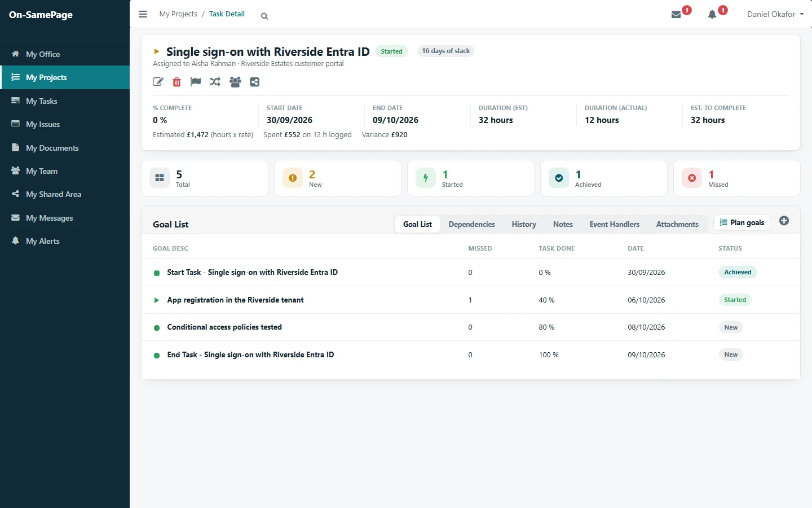The width and height of the screenshot is (812, 508).
Task: Click the flag icon under the task title
Action: (x=196, y=82)
